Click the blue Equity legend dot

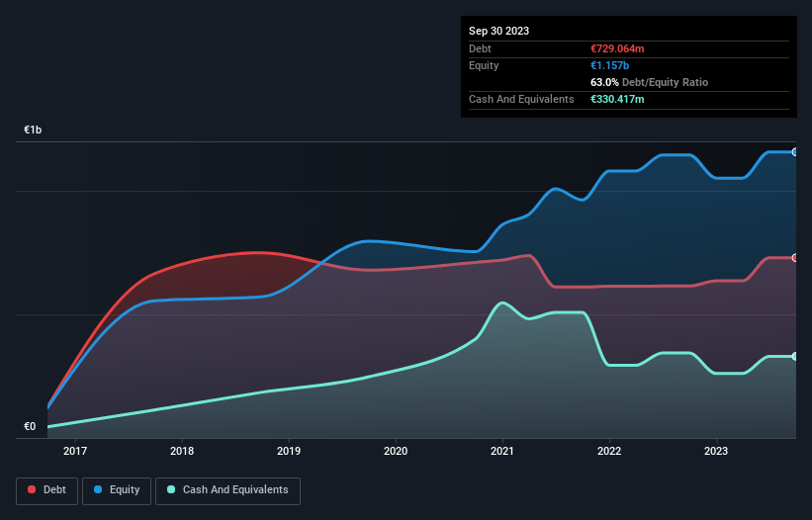click(x=98, y=489)
